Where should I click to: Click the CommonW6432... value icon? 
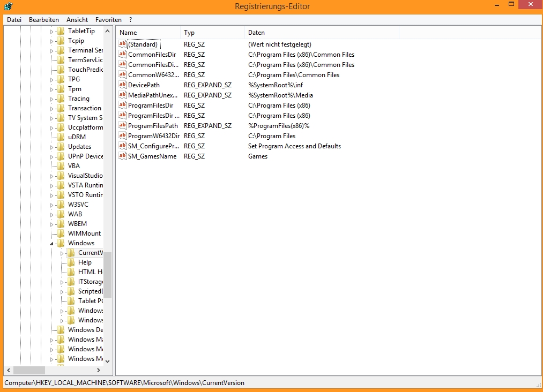click(123, 74)
